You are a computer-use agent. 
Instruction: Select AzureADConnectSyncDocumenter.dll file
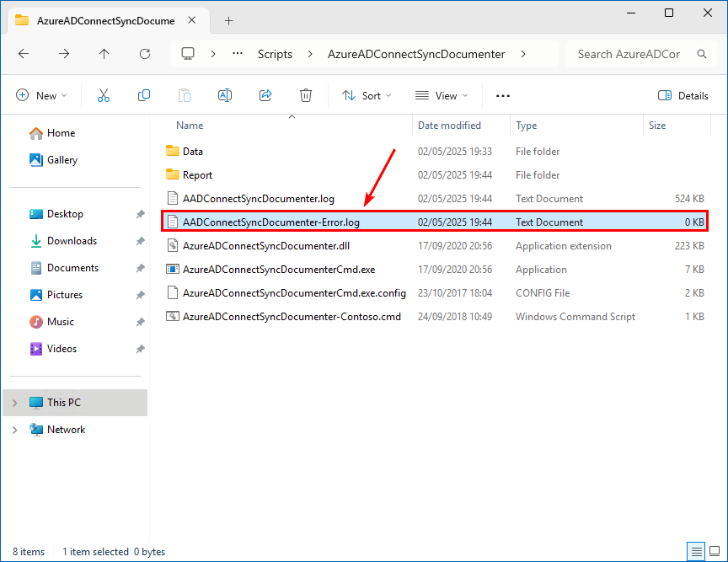pos(435,246)
